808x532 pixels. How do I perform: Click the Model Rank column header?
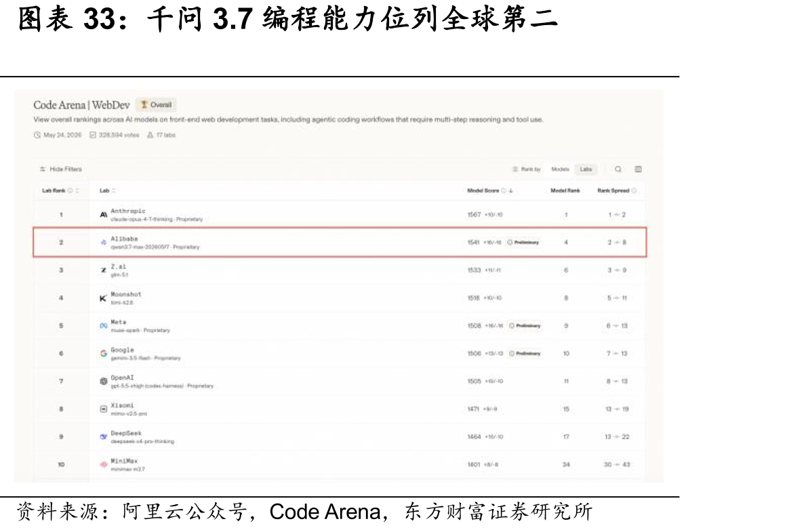(565, 190)
